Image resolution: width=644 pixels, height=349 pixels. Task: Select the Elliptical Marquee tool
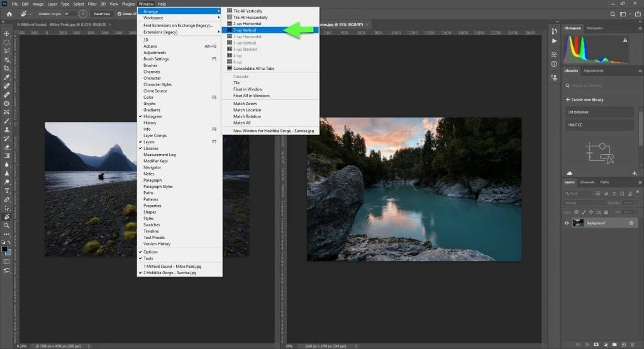tap(6, 42)
